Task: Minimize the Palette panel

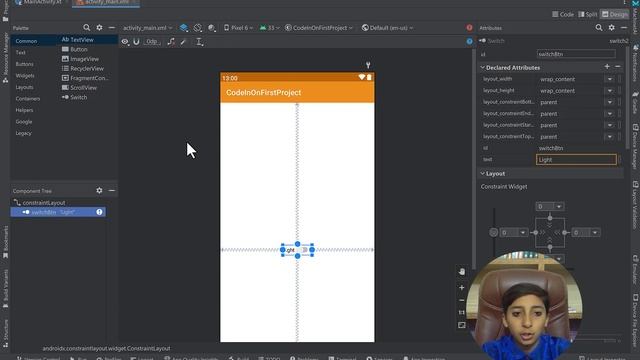Action: click(111, 28)
